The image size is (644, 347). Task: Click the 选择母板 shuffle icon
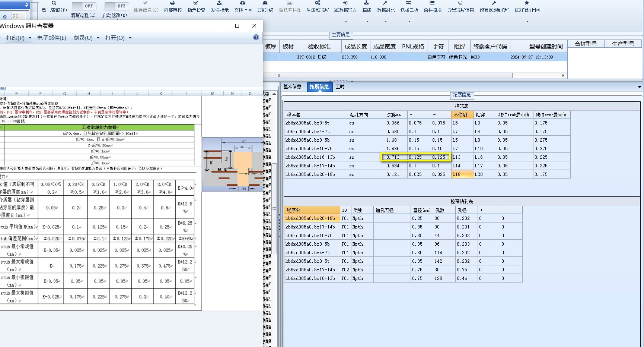409,3
